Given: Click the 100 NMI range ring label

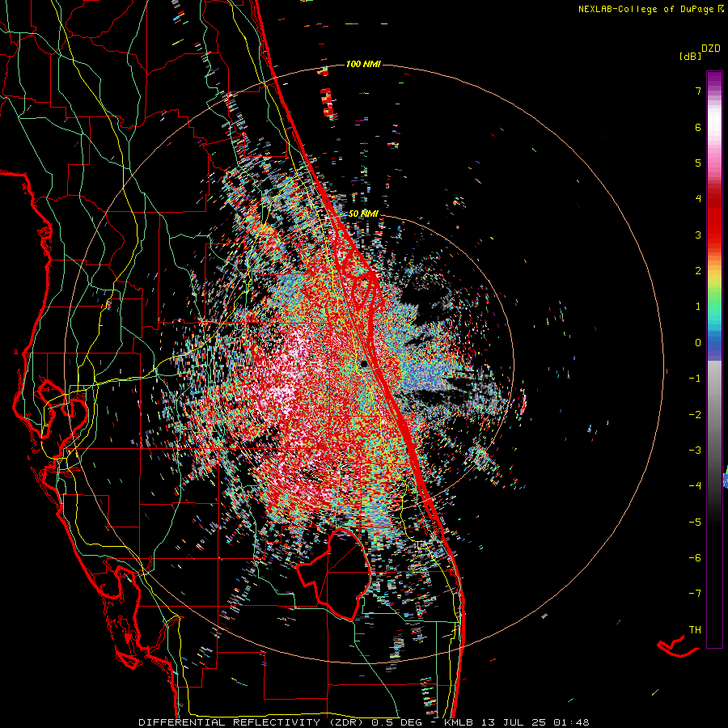Looking at the screenshot, I should (363, 64).
